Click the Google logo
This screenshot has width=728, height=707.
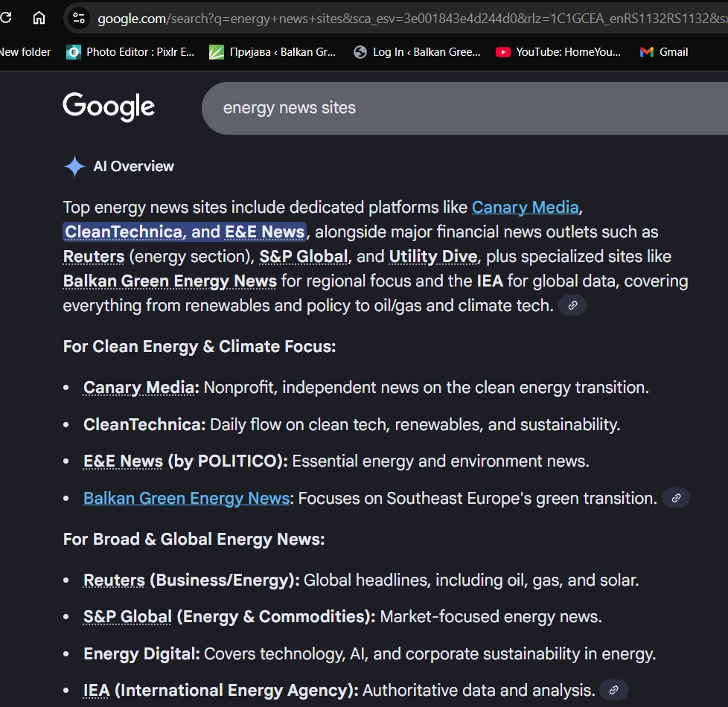coord(109,106)
